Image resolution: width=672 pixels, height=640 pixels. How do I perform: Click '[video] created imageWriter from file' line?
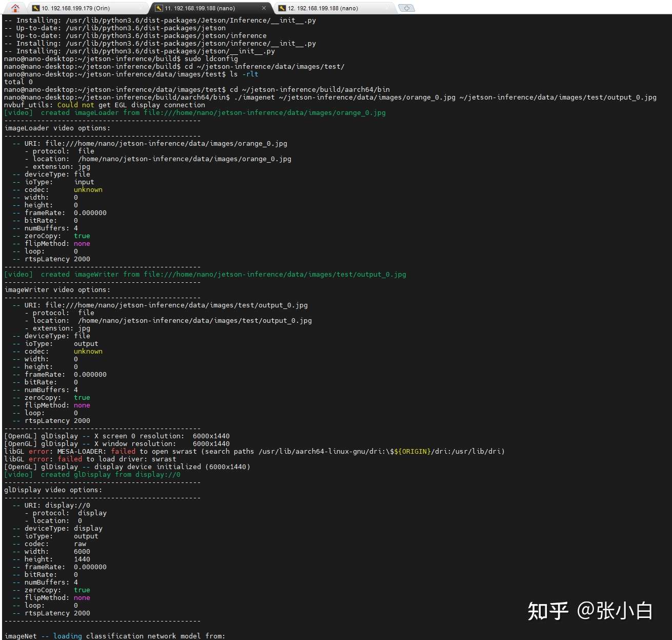205,274
